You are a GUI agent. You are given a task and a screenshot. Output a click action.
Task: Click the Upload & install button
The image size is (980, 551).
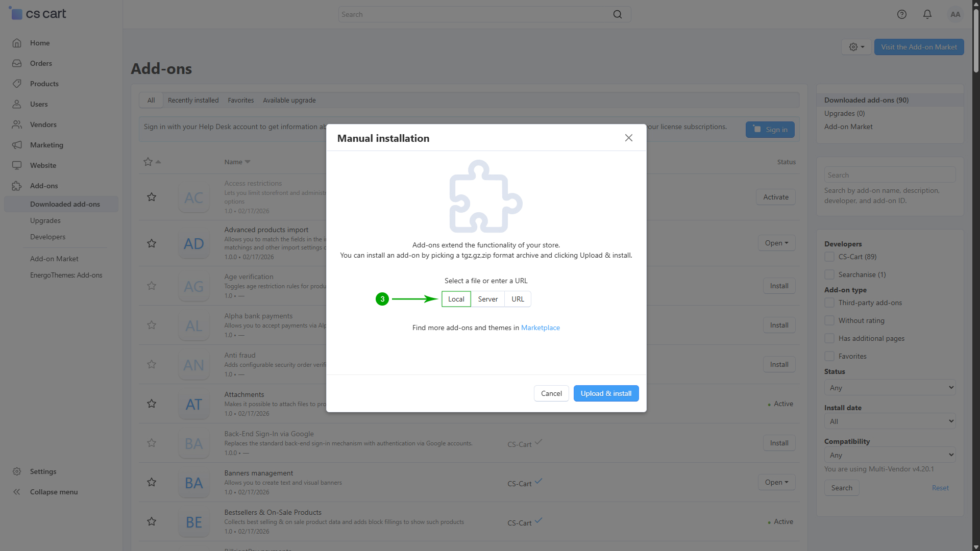point(606,393)
